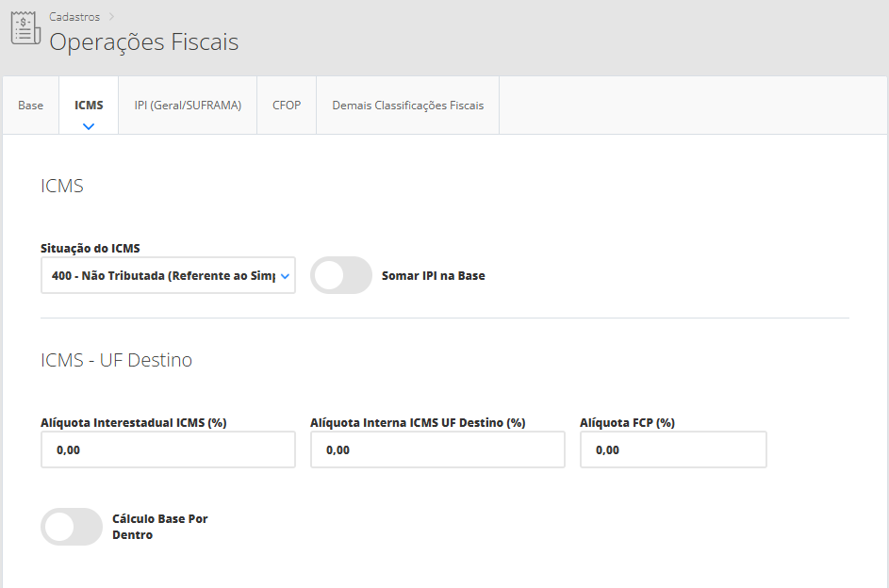Image resolution: width=889 pixels, height=588 pixels.
Task: Open the IPI (Geral/SUFRAMA) tab
Action: pos(188,106)
